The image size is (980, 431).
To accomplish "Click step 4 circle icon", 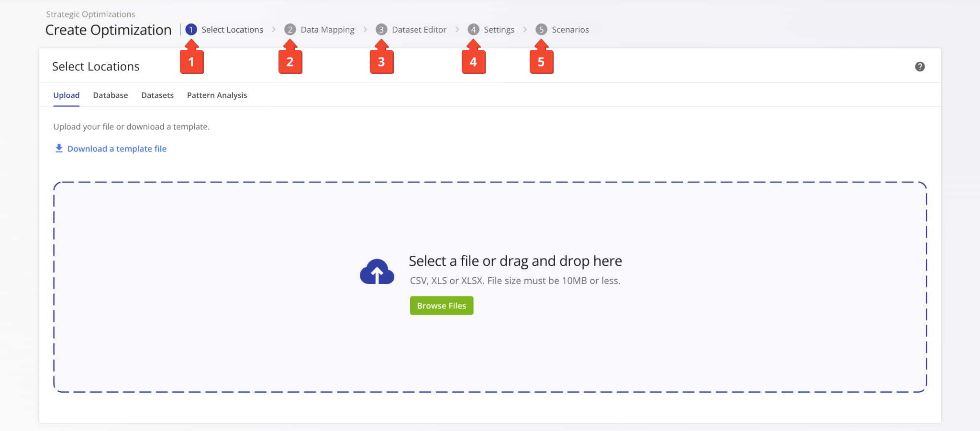I will [x=473, y=30].
